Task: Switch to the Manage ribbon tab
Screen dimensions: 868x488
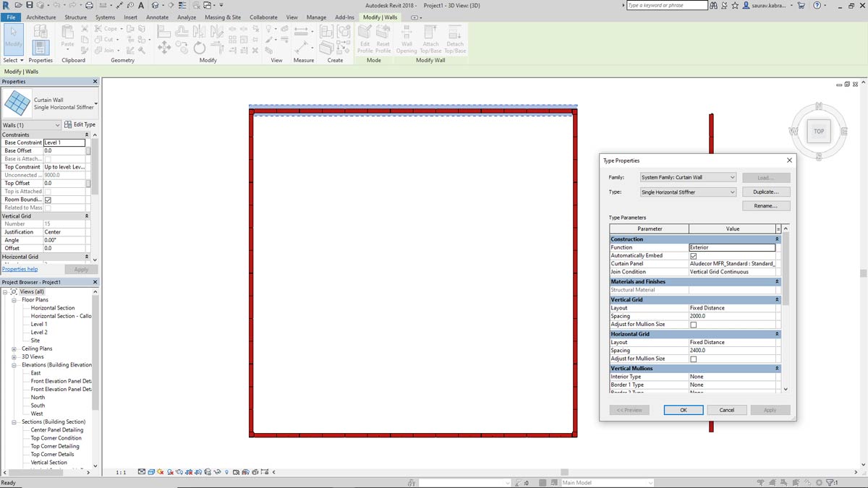Action: (x=316, y=17)
